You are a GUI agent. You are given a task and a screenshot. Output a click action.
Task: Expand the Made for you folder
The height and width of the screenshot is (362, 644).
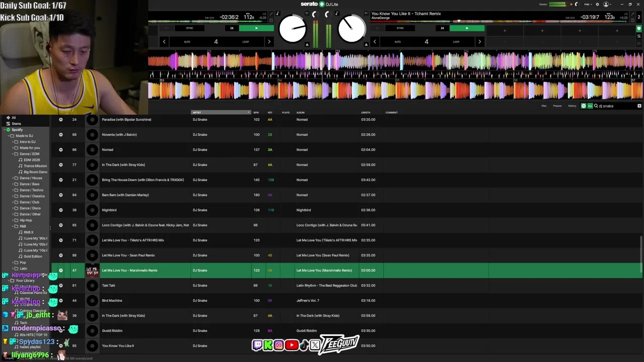12,148
